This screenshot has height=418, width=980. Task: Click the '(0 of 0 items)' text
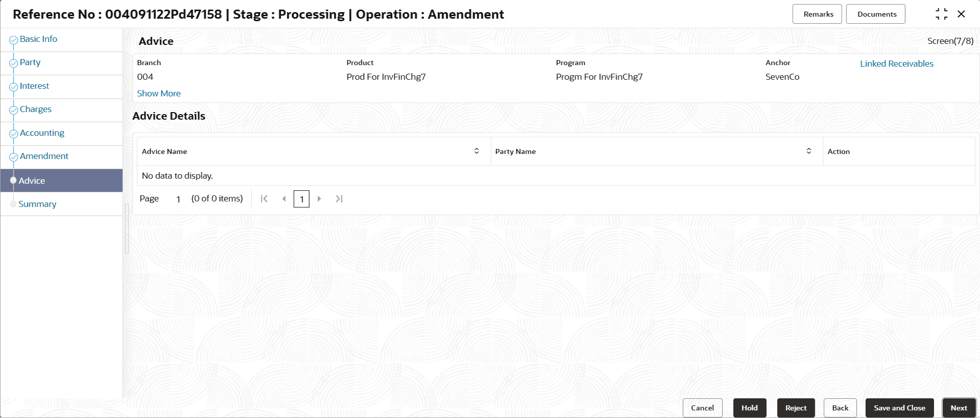(x=217, y=198)
